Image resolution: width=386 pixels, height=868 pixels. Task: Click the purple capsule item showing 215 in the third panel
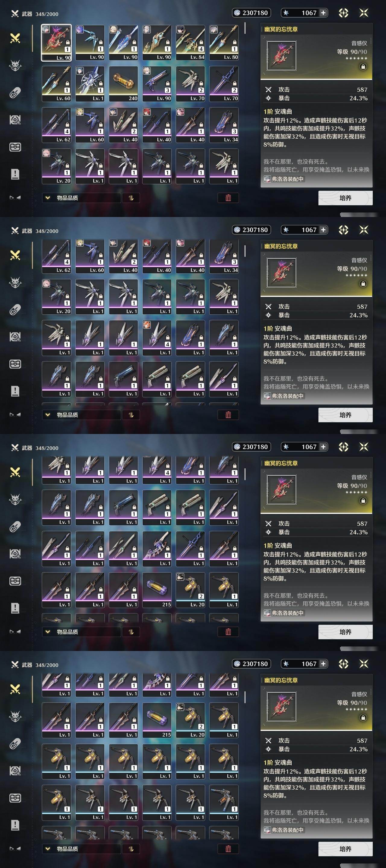tap(157, 590)
